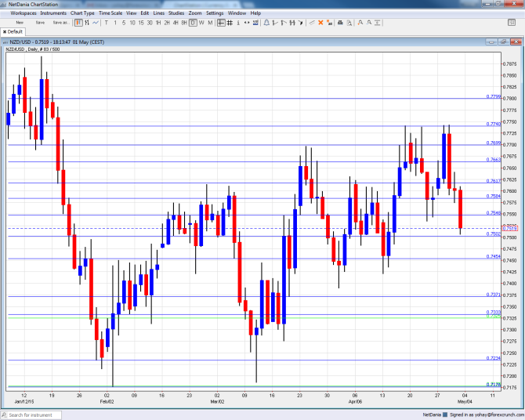The image size is (525, 420).
Task: Click the layout icon at toolbar right end
Action: [x=512, y=23]
